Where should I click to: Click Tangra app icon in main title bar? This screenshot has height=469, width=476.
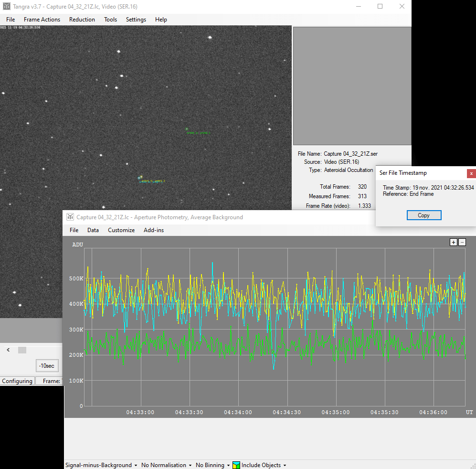tap(7, 6)
